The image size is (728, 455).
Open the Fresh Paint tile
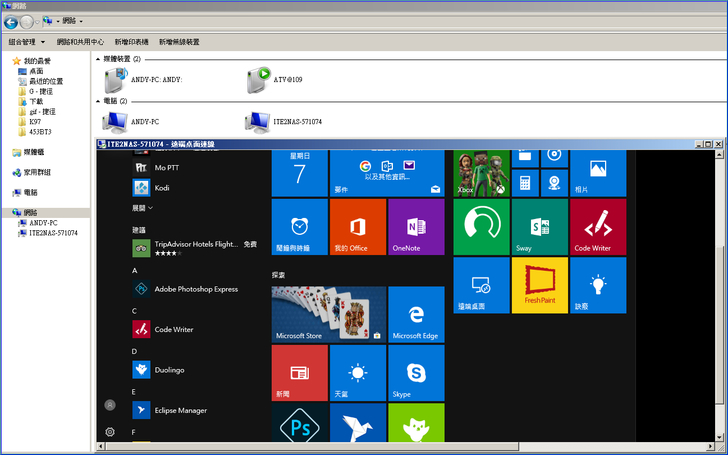tap(539, 285)
